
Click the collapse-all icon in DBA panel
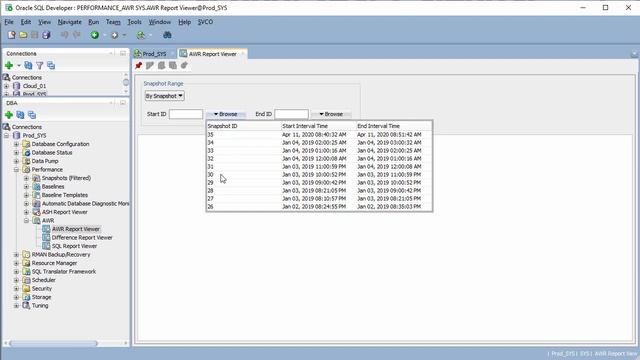click(32, 115)
